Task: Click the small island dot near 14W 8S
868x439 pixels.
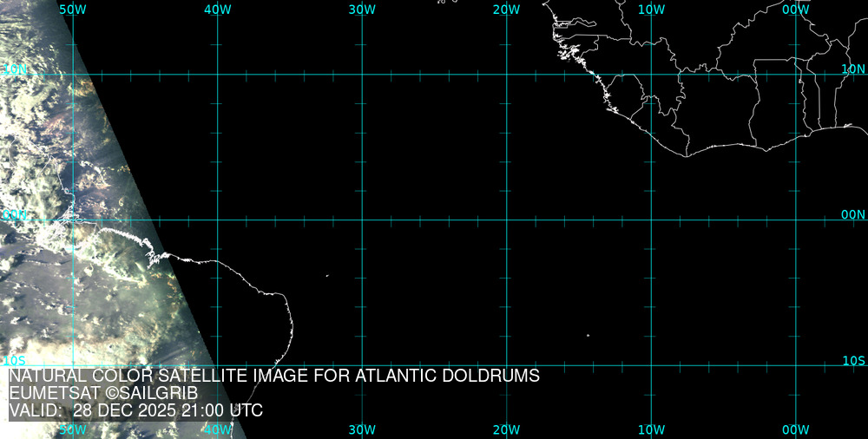Action: 588,336
